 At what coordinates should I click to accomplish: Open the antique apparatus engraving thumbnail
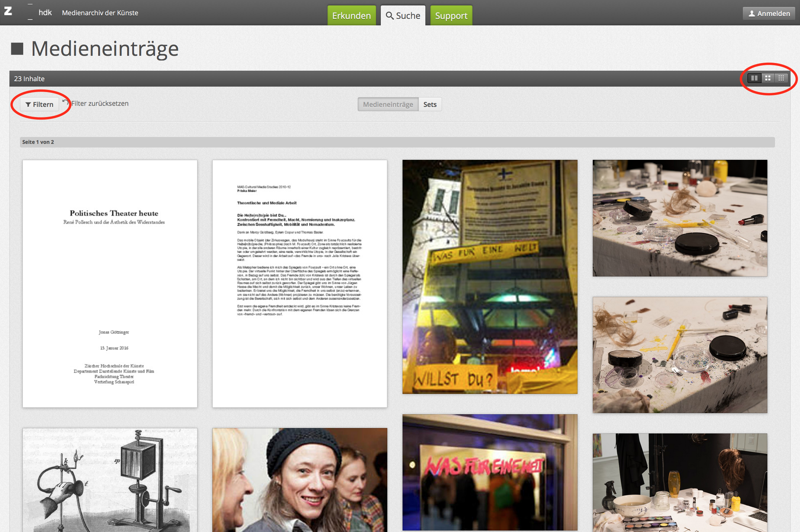110,480
